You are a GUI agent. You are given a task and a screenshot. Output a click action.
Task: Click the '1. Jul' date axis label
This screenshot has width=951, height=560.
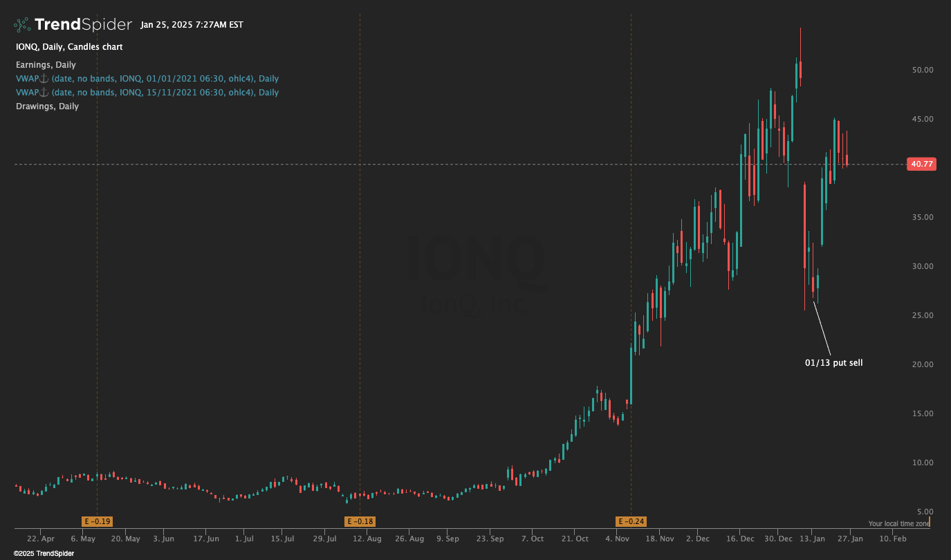(244, 539)
